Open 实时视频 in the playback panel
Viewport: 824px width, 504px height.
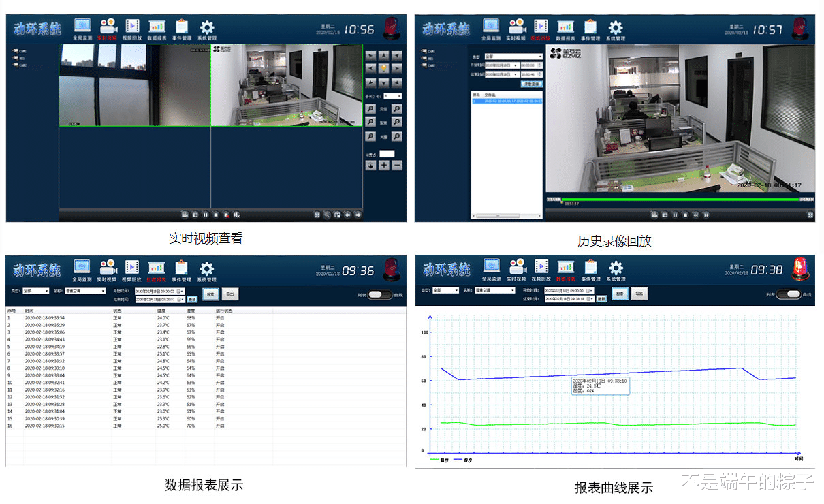pyautogui.click(x=516, y=30)
